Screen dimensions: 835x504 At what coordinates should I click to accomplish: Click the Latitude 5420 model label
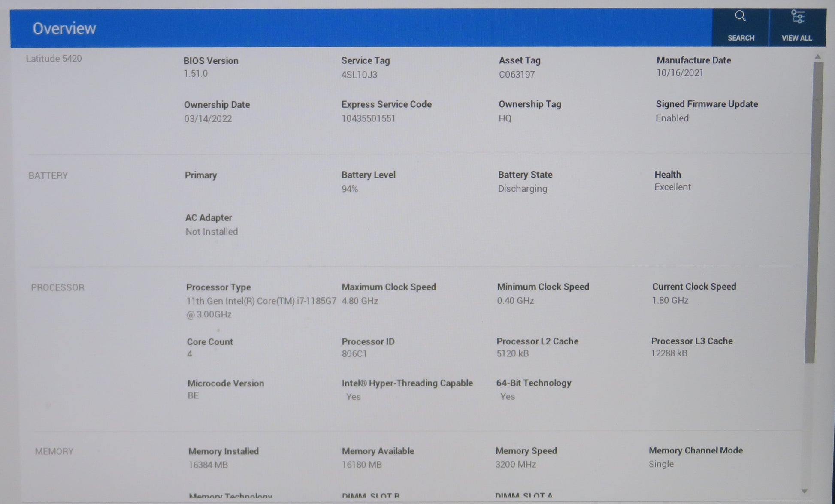pos(54,59)
